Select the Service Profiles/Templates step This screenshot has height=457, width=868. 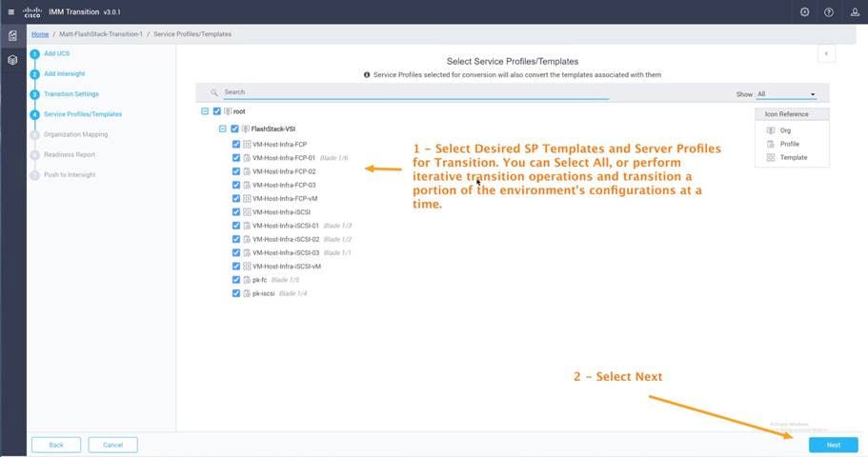click(x=83, y=114)
